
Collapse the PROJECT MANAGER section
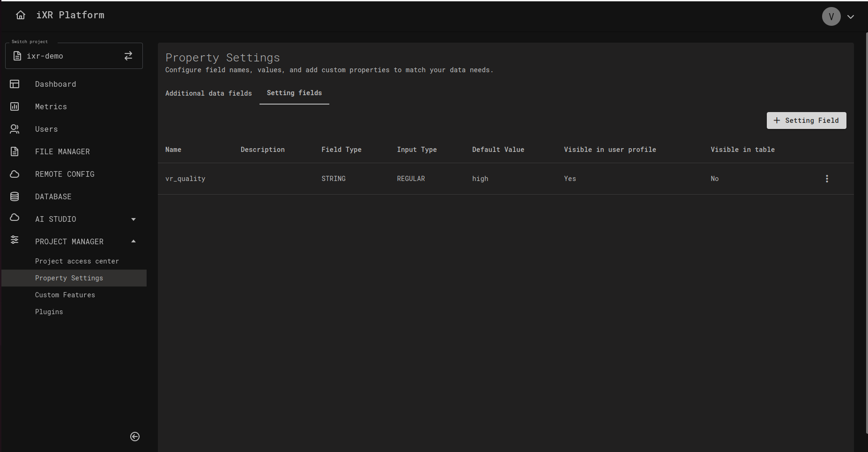[x=134, y=241]
